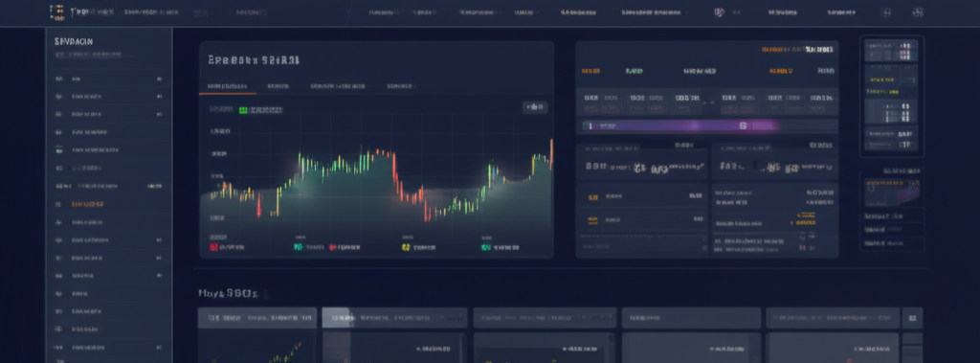
Task: Click the app logo in the header
Action: point(56,12)
